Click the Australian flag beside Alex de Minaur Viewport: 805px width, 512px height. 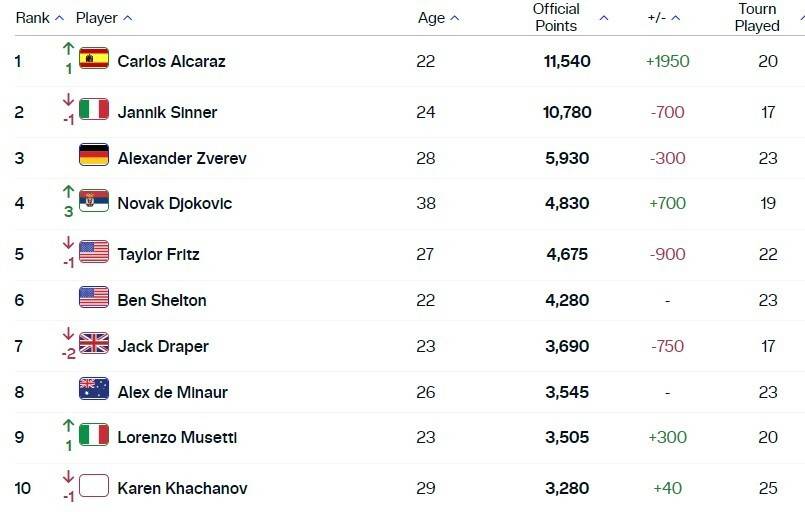[x=94, y=390]
